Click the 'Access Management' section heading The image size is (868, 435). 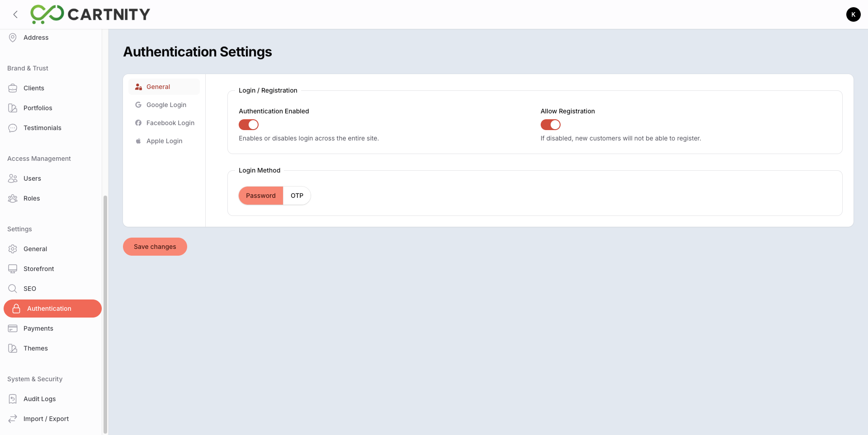point(39,159)
